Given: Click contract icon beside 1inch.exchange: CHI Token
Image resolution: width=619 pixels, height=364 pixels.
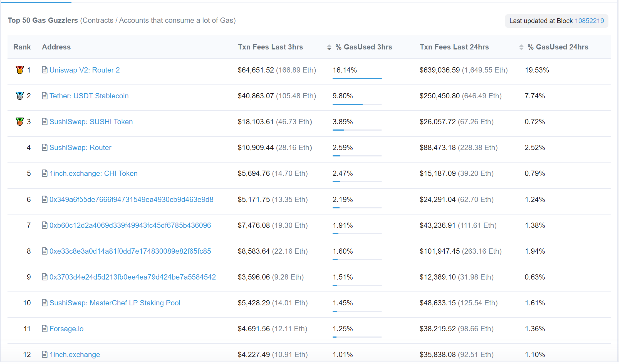Looking at the screenshot, I should 44,173.
